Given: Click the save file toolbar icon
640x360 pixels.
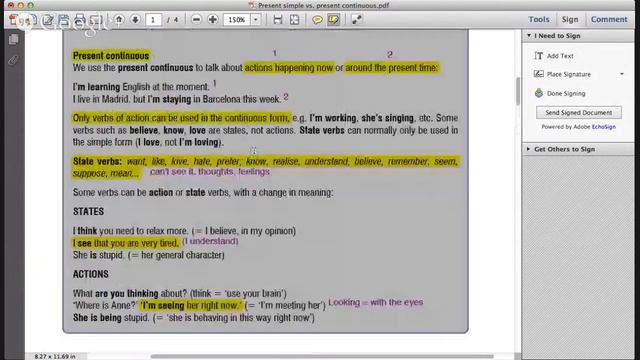Looking at the screenshot, I should (x=64, y=19).
